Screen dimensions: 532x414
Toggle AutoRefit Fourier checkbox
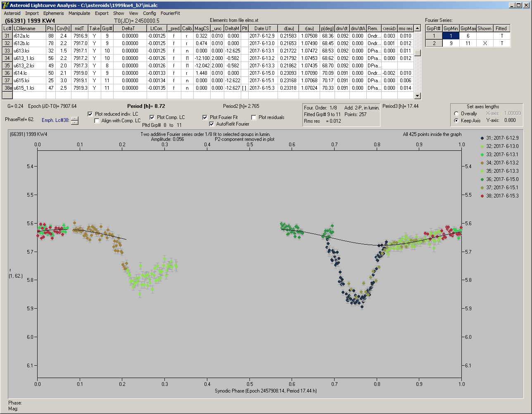(212, 124)
